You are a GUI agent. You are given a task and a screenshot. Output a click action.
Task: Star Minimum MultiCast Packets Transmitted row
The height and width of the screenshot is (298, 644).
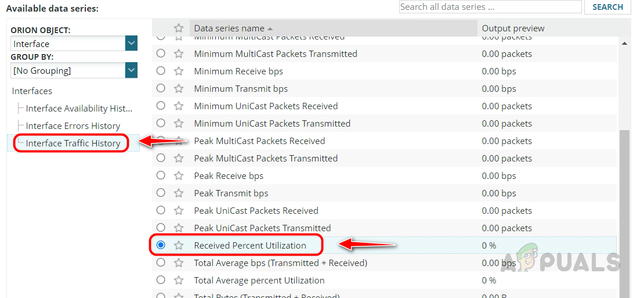point(179,54)
